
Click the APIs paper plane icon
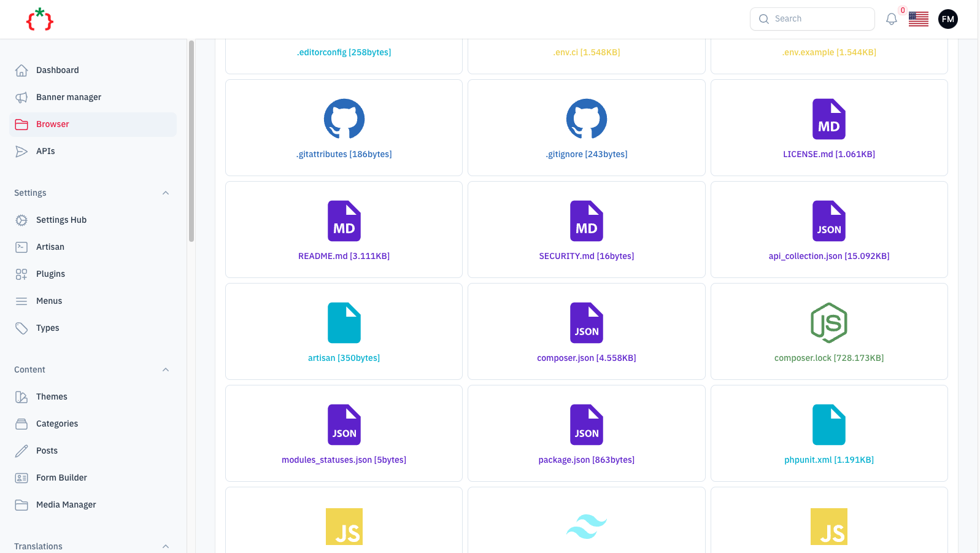pos(21,151)
